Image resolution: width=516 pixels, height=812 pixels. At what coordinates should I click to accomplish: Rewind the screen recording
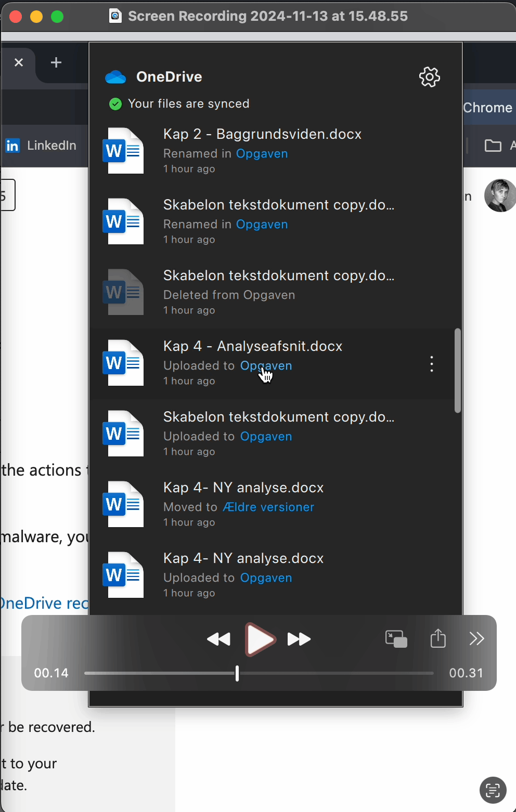point(218,639)
